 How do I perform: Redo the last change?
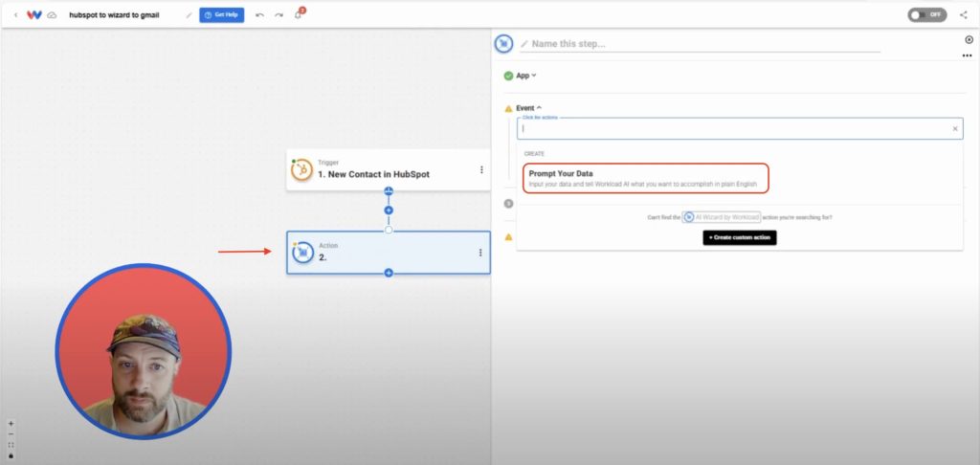[x=278, y=15]
